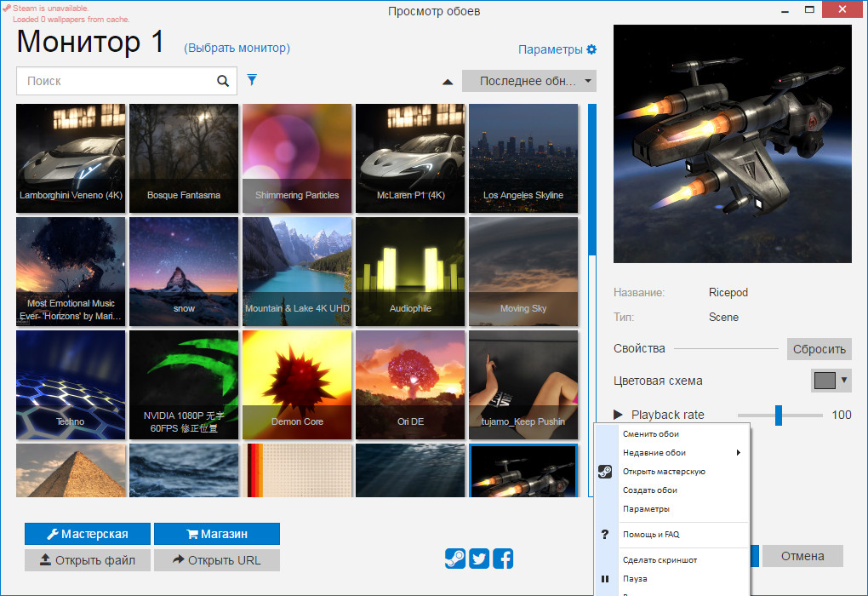Select Сменить обои in the context menu
868x596 pixels.
point(650,434)
